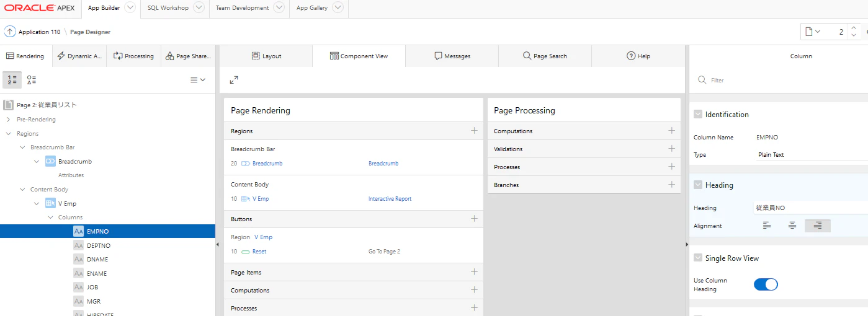The image size is (868, 316).
Task: Open the V Emp region link under Buttons
Action: pyautogui.click(x=263, y=237)
